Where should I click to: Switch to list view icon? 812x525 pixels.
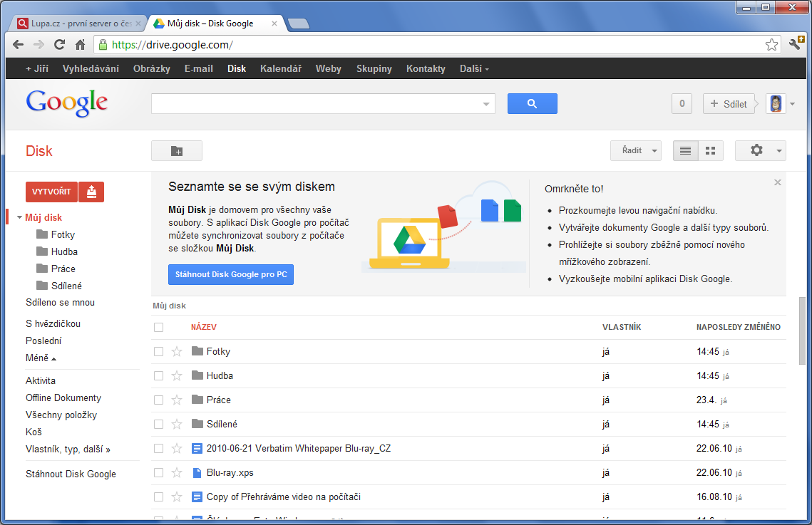click(685, 150)
